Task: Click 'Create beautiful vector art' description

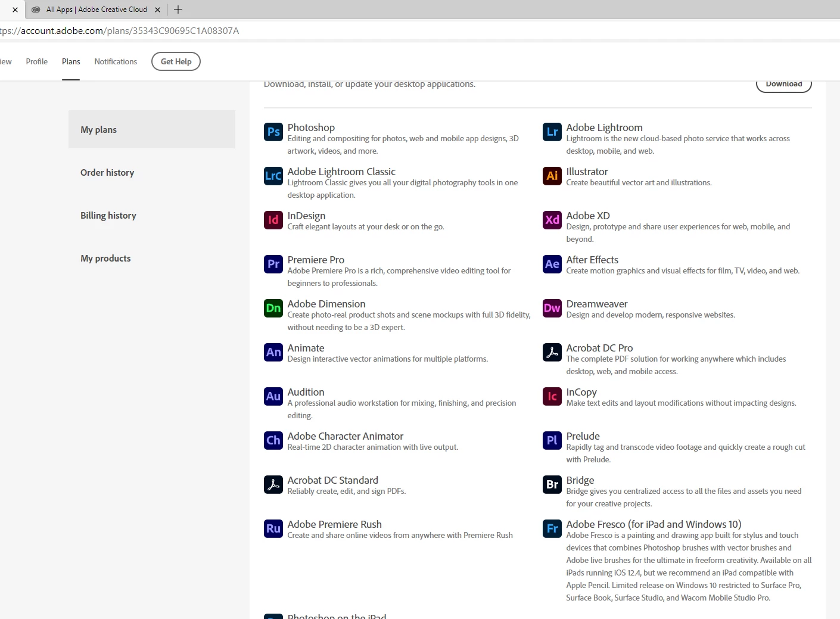Action: click(x=639, y=183)
